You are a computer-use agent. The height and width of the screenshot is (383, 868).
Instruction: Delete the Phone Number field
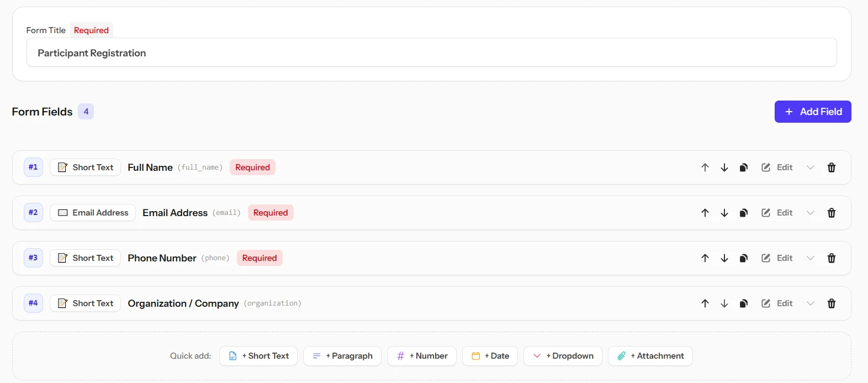click(x=832, y=258)
